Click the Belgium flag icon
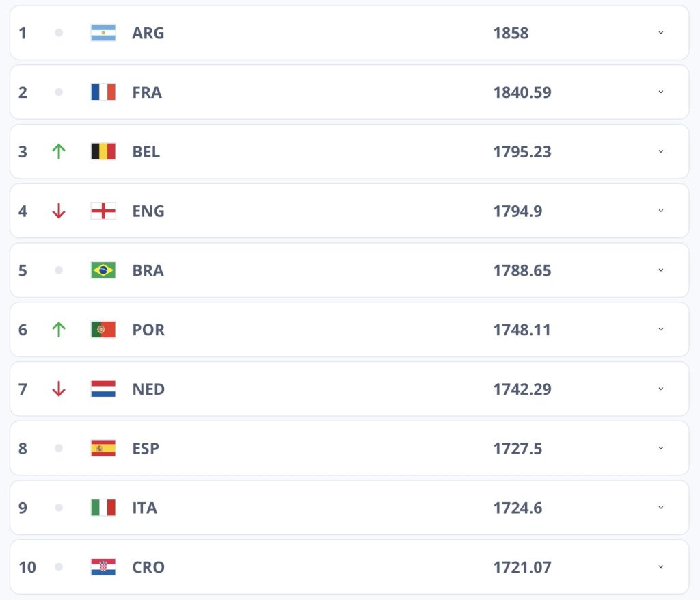The width and height of the screenshot is (700, 600). coord(103,151)
